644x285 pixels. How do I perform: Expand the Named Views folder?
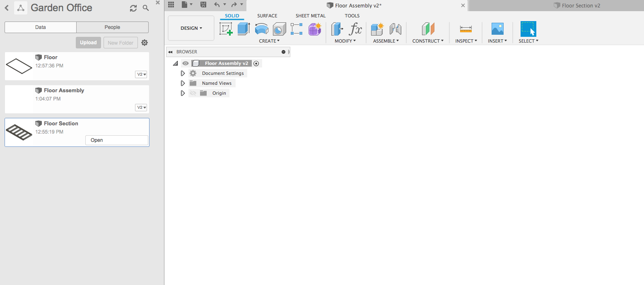pyautogui.click(x=183, y=83)
